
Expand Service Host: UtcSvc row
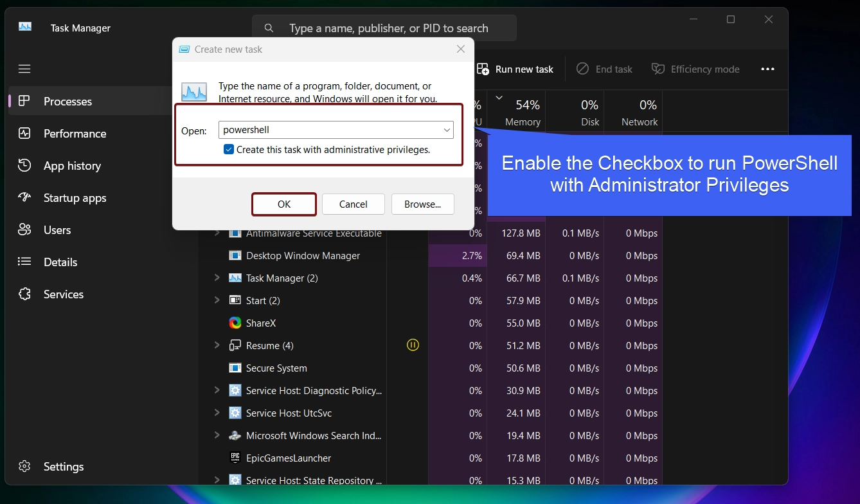[217, 413]
